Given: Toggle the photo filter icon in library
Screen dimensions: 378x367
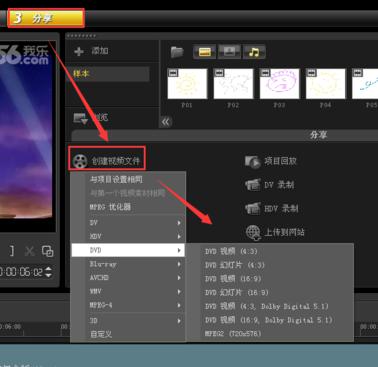Looking at the screenshot, I should [x=229, y=52].
